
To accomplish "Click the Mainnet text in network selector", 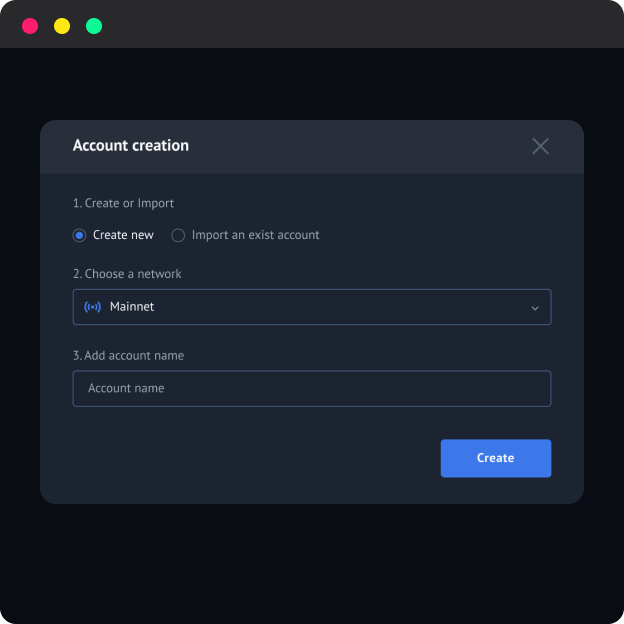I will (x=132, y=306).
